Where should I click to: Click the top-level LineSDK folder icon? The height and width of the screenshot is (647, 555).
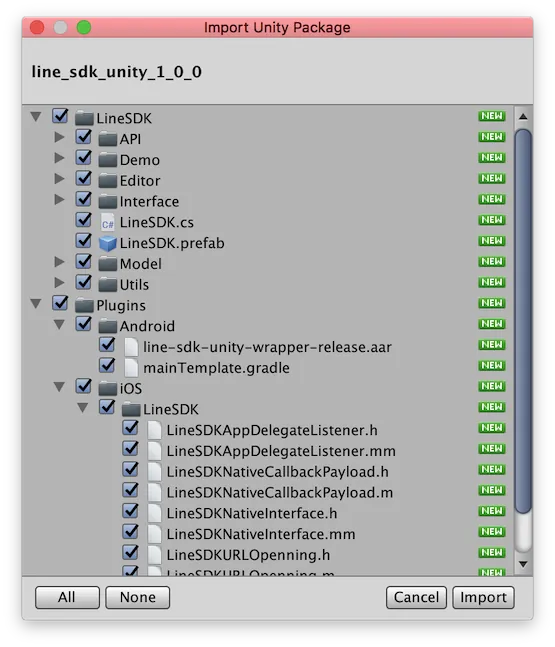(x=84, y=118)
